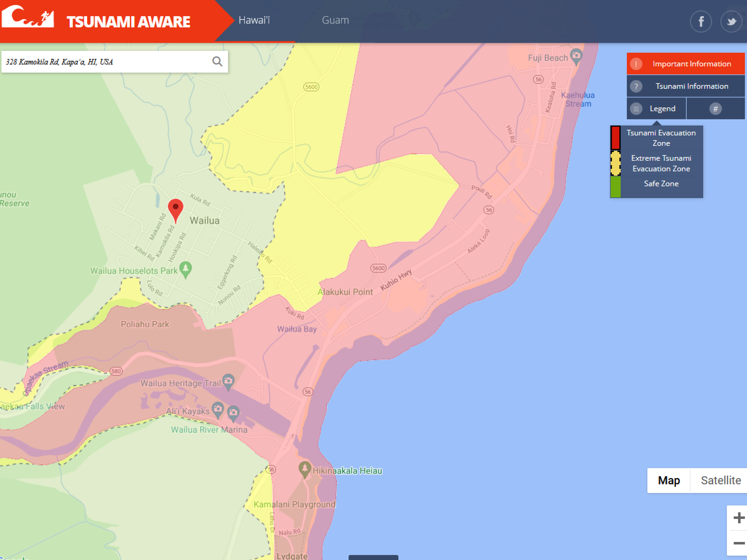Click the Haleilio Rd road label
The height and width of the screenshot is (560, 747).
click(x=260, y=252)
